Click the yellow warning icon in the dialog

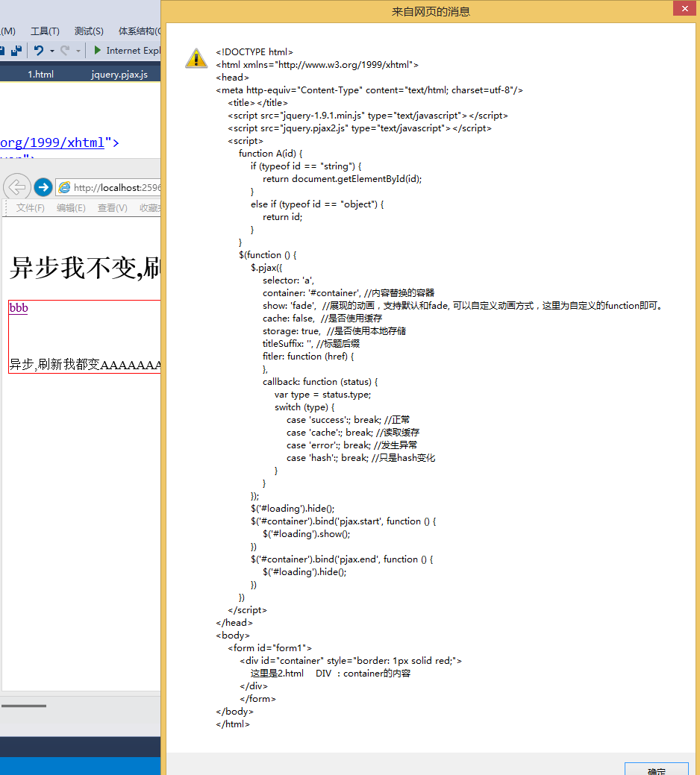pyautogui.click(x=196, y=58)
